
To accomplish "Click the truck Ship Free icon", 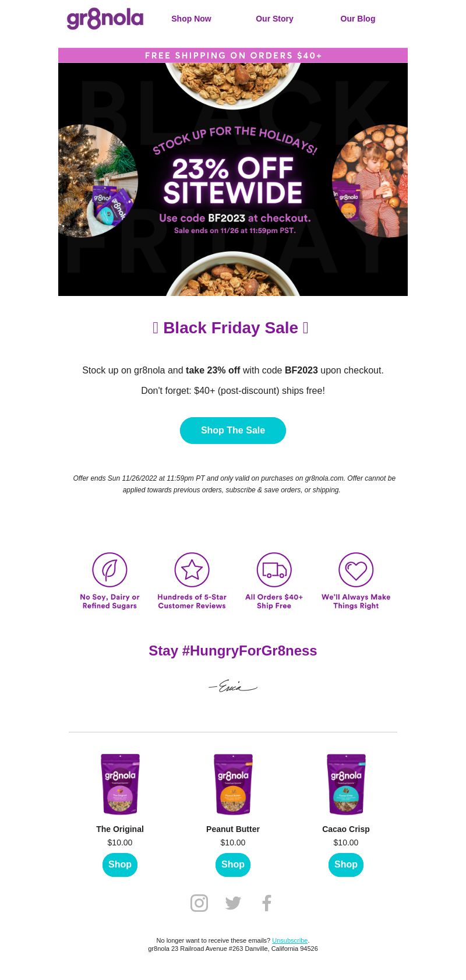I will 274,570.
